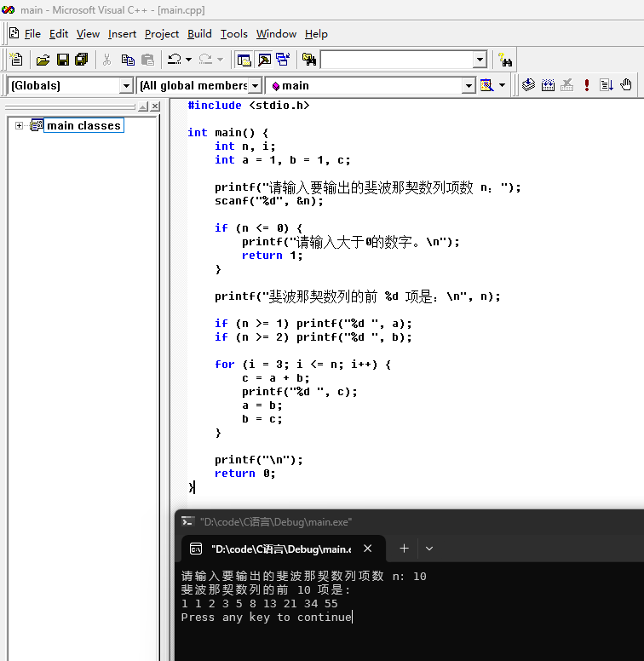Open the File menu
This screenshot has height=661, width=644.
point(32,34)
